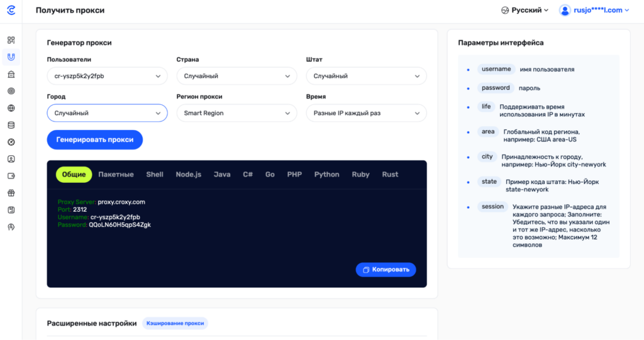Switch to the Go tab
Viewport: 644px width, 340px height.
coord(270,175)
